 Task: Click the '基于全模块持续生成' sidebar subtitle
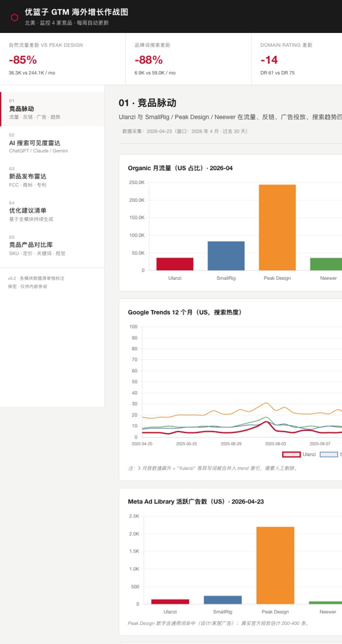click(x=32, y=219)
